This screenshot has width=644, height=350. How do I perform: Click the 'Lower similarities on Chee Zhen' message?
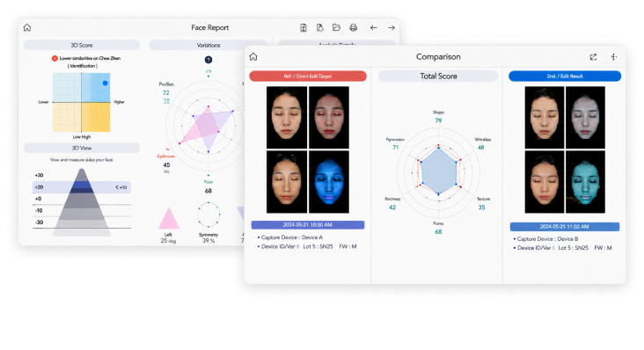tap(90, 58)
